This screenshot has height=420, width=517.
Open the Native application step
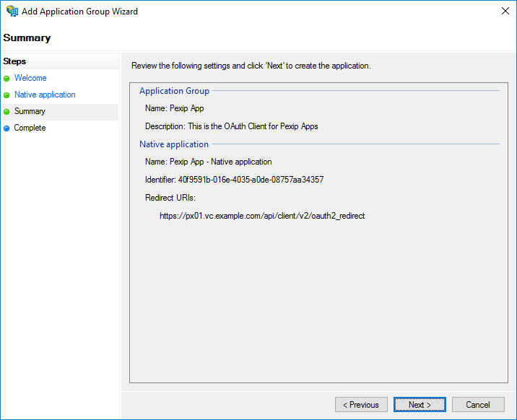click(x=45, y=95)
